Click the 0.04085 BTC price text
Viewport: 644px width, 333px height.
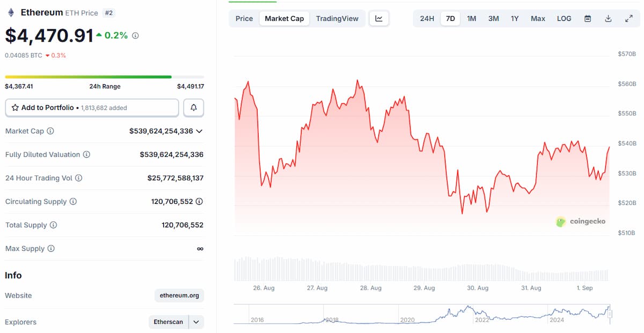click(23, 55)
